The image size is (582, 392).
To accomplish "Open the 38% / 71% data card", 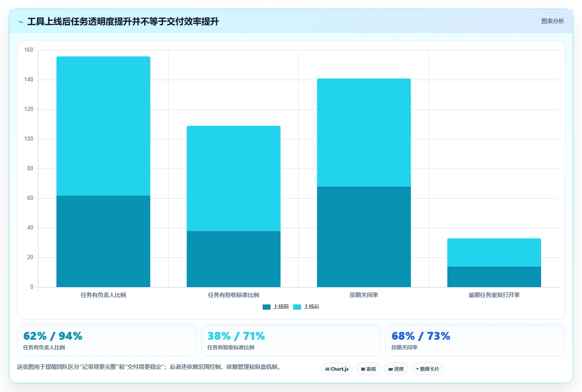I will (291, 340).
